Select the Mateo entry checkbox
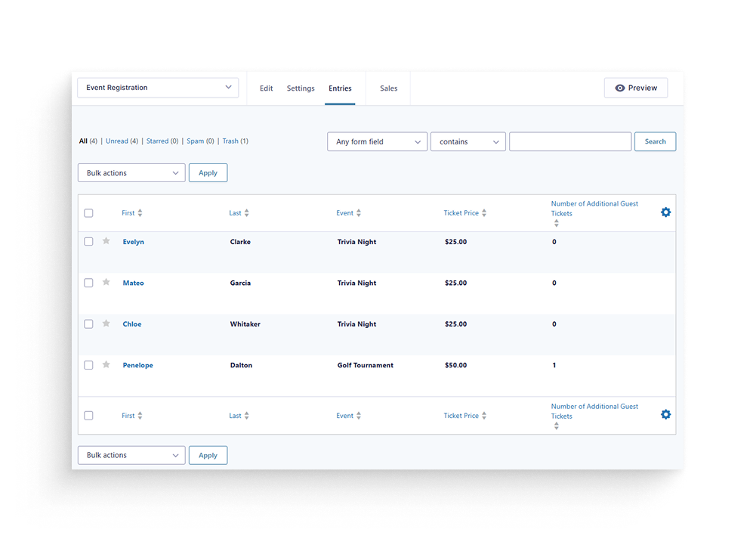The image size is (756, 548). [88, 283]
